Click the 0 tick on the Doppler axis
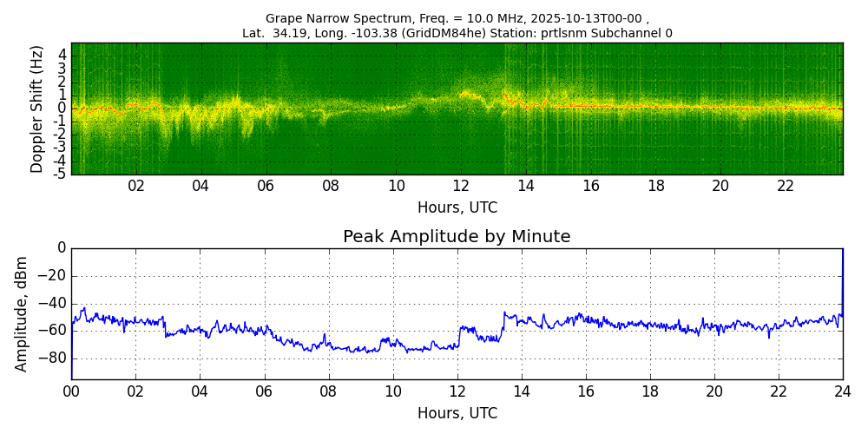 [x=62, y=108]
